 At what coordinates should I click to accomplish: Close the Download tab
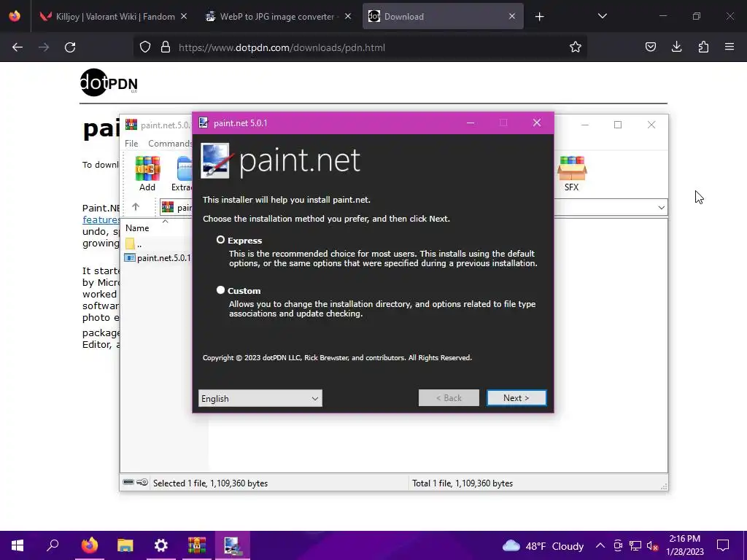click(512, 17)
